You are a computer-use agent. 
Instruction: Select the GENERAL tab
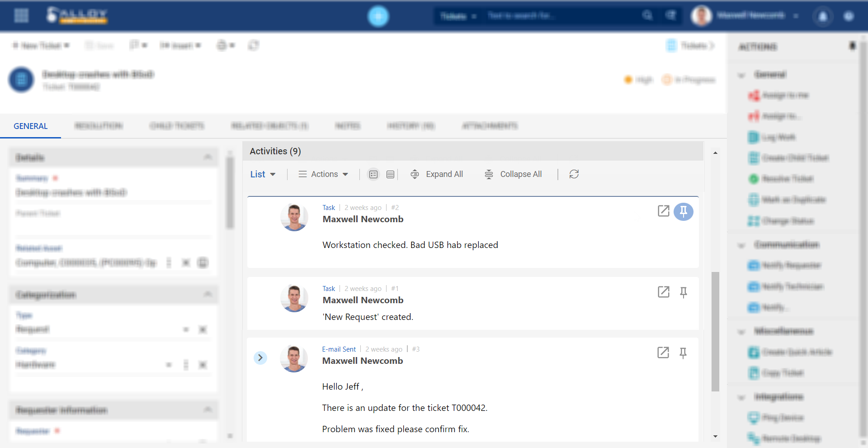tap(30, 126)
